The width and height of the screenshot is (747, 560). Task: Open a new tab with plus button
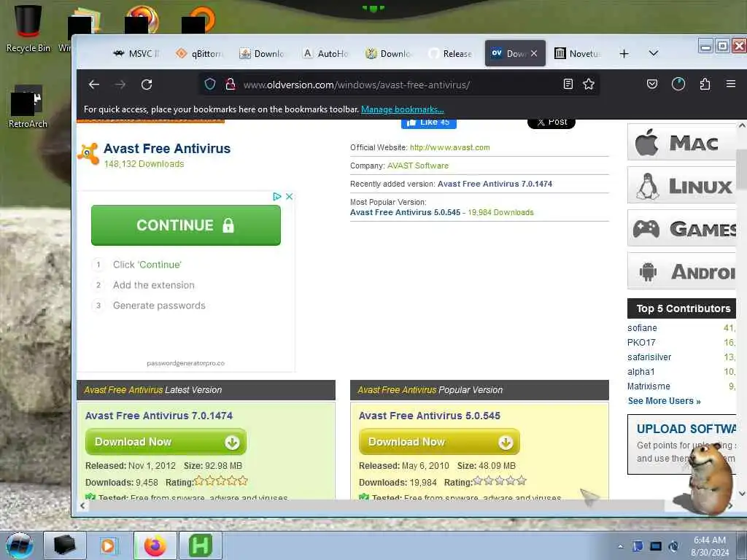(x=624, y=54)
